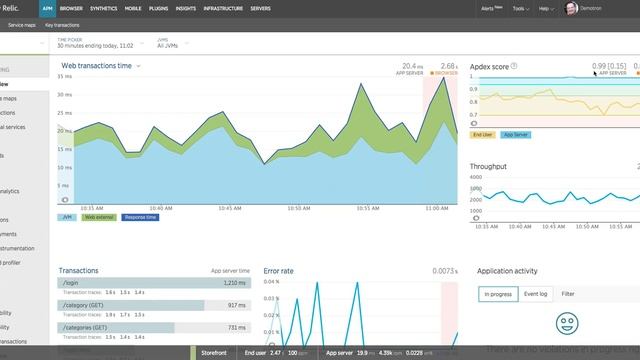Click the 0.99 [0.15] Apdex value
The width and height of the screenshot is (640, 360).
[x=609, y=66]
